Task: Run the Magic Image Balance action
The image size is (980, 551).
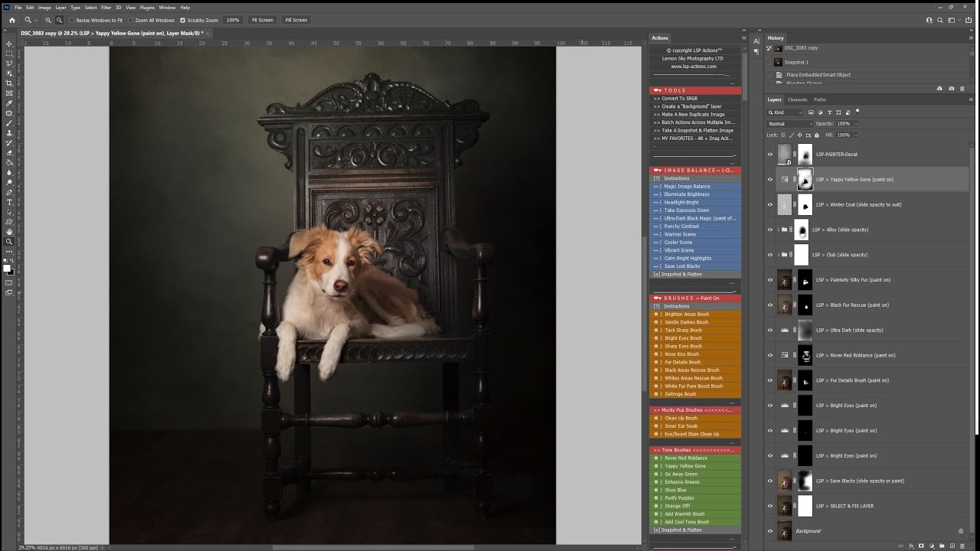Action: coord(687,186)
